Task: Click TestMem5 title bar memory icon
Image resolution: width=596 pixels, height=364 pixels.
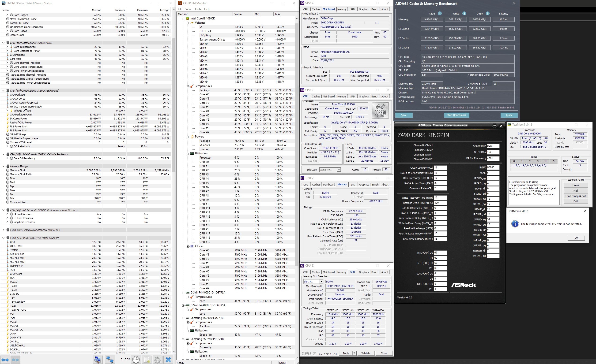Action: coord(509,125)
